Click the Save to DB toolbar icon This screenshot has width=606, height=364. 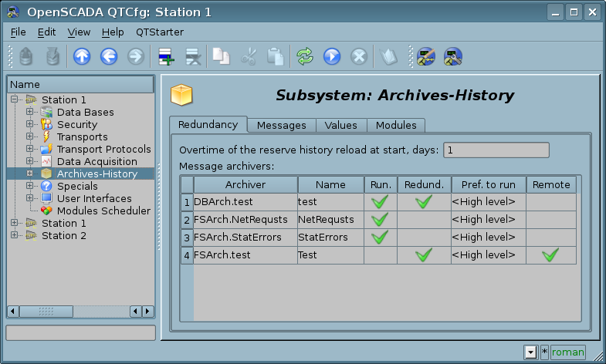click(x=52, y=56)
